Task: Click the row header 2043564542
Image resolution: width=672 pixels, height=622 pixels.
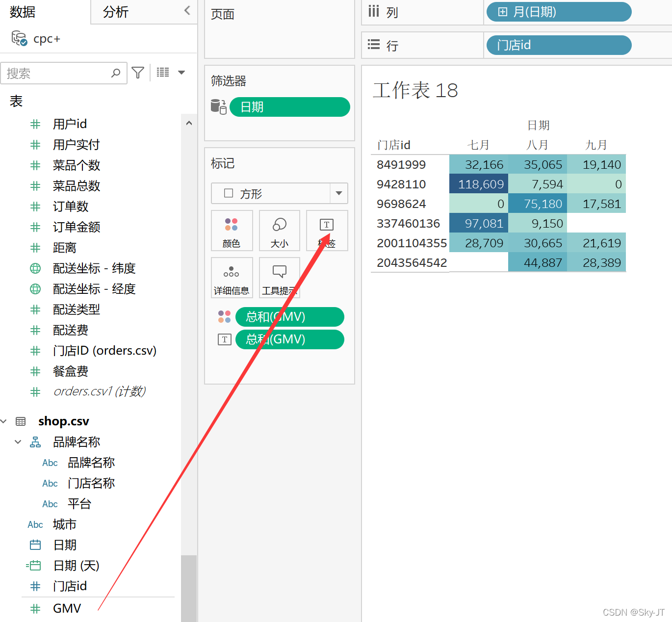Action: click(x=412, y=262)
